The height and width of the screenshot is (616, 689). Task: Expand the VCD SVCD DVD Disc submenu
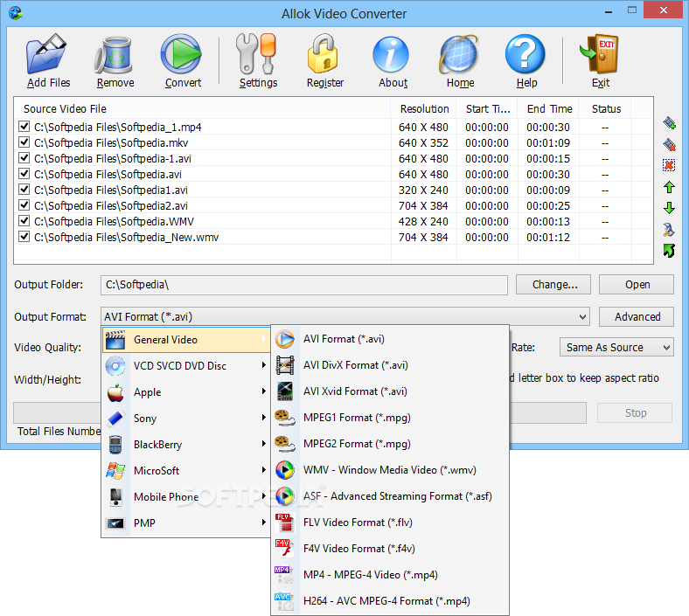point(186,366)
